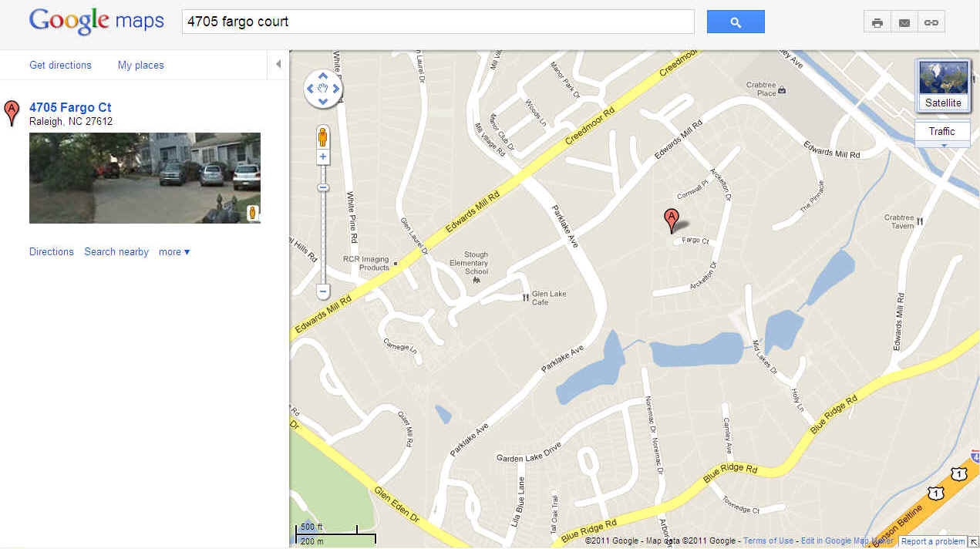Click the print icon
The image size is (980, 549).
coord(877,22)
